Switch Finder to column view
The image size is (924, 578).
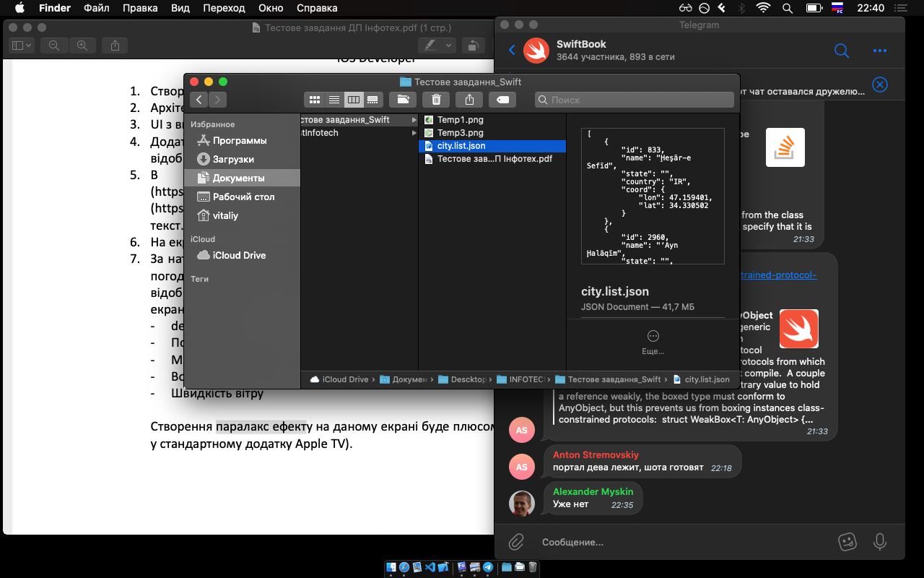(354, 100)
